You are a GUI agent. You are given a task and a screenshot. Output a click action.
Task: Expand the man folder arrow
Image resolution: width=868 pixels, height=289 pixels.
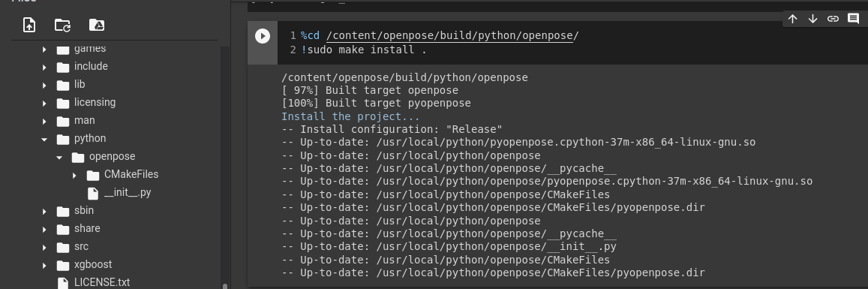click(x=44, y=122)
